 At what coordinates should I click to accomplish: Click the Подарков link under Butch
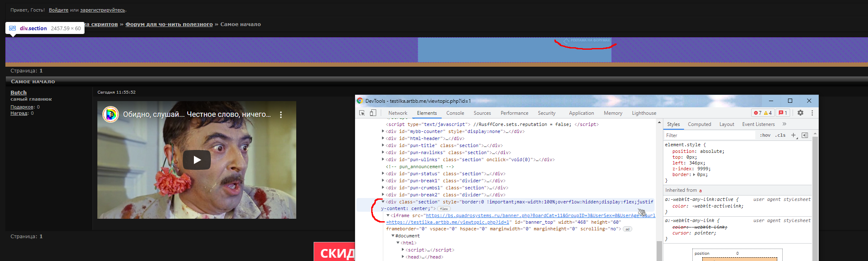(x=22, y=107)
